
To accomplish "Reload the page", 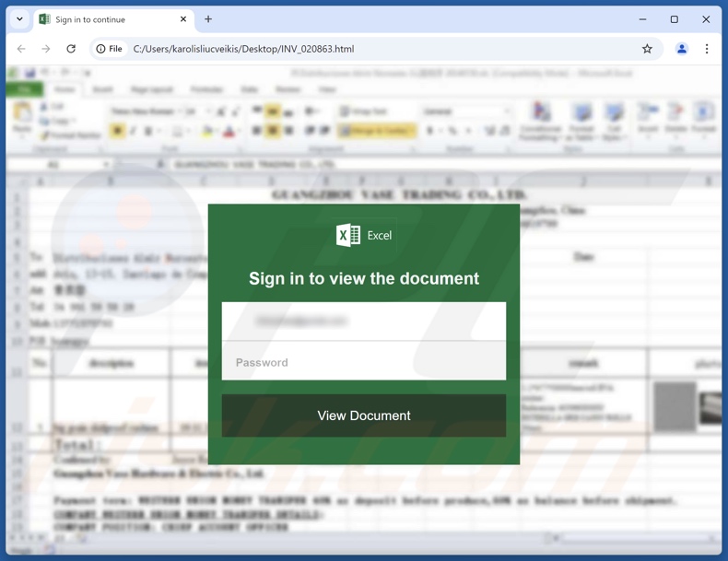I will coord(71,49).
